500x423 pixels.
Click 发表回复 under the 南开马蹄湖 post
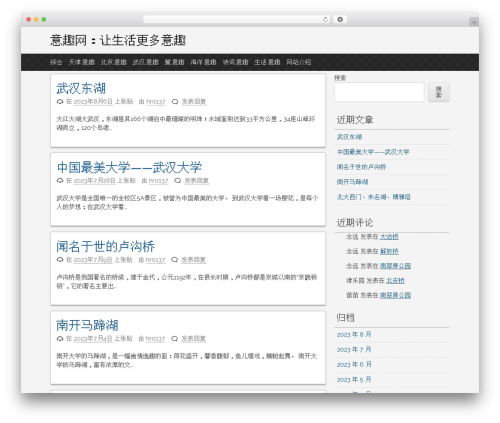(193, 339)
